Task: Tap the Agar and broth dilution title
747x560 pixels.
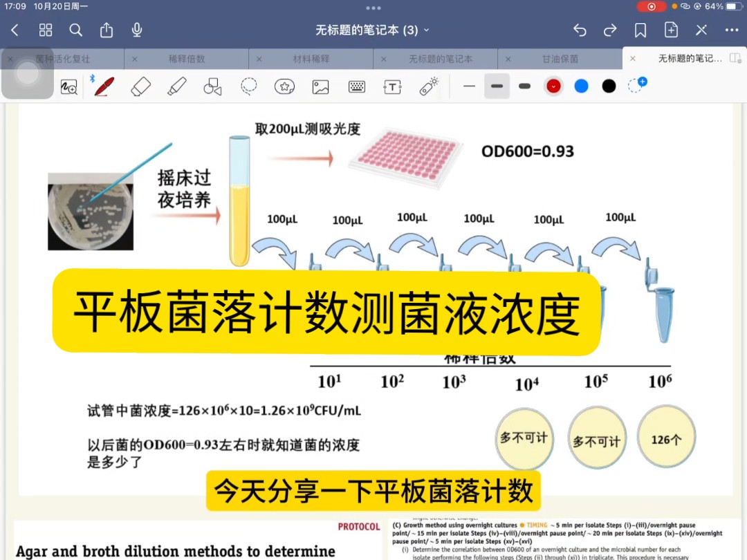Action: pos(175,551)
